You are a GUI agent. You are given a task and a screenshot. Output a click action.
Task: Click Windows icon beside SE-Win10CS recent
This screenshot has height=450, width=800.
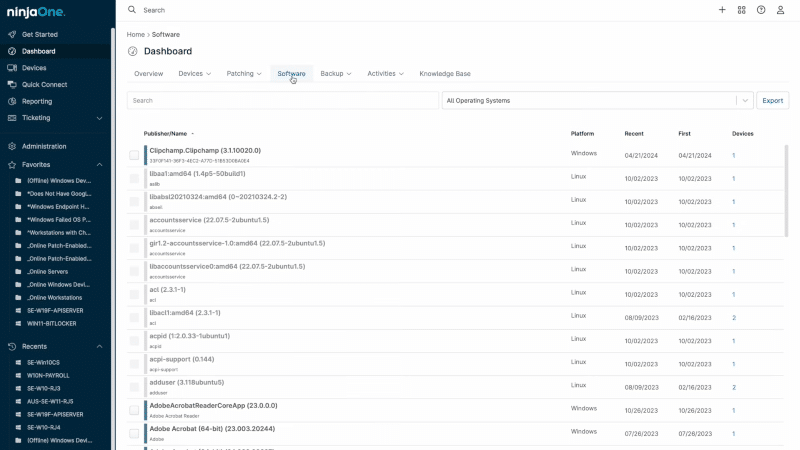[18, 363]
